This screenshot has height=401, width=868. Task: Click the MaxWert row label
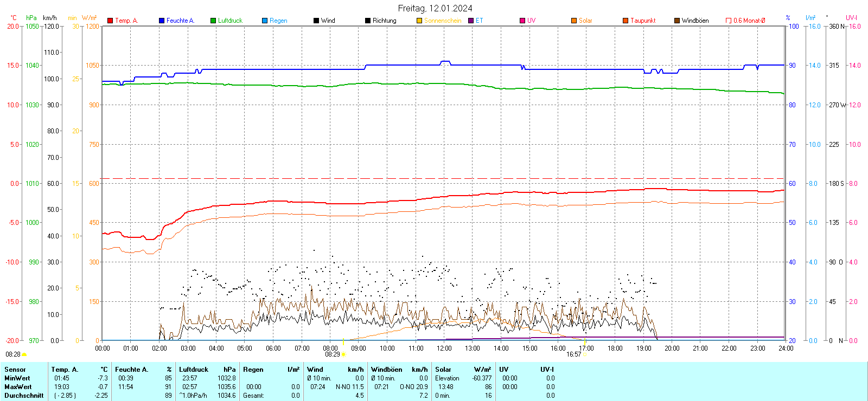pos(18,387)
